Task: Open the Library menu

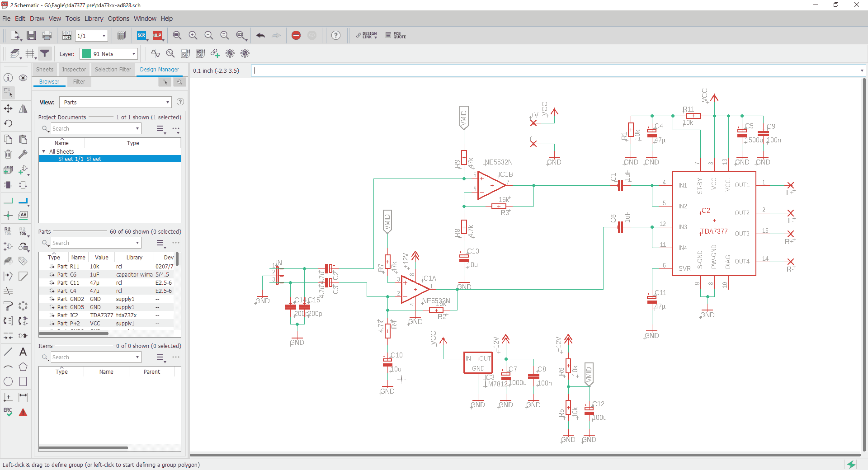Action: (x=94, y=19)
